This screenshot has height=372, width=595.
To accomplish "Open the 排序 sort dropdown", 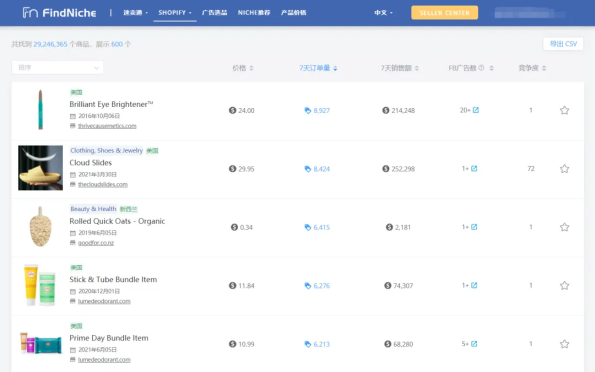I will [57, 68].
